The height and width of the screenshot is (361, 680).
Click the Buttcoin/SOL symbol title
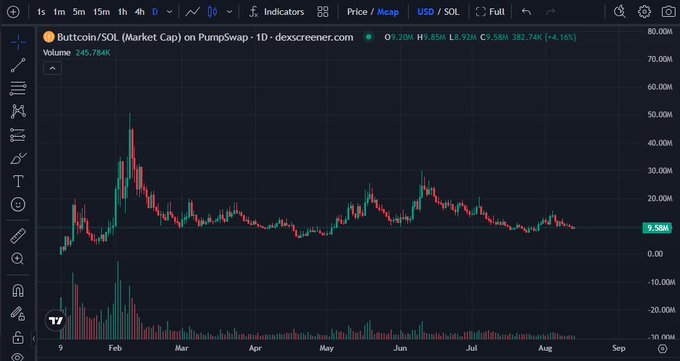point(205,37)
